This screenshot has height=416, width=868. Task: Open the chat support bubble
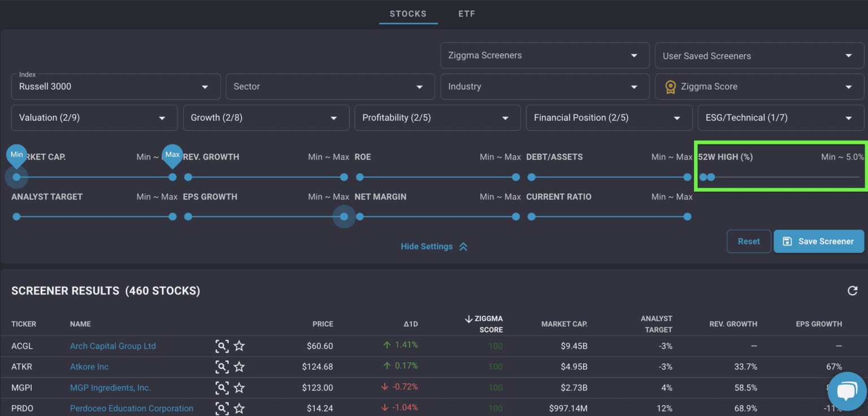(847, 391)
